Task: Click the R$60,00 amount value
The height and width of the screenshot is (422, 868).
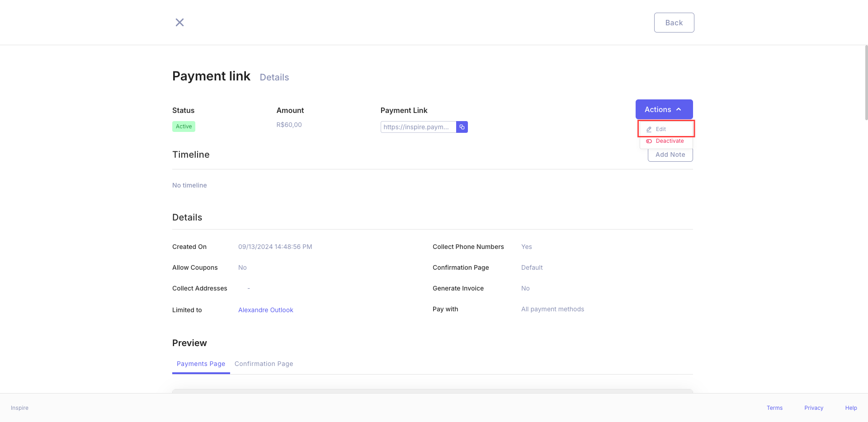Action: (289, 125)
